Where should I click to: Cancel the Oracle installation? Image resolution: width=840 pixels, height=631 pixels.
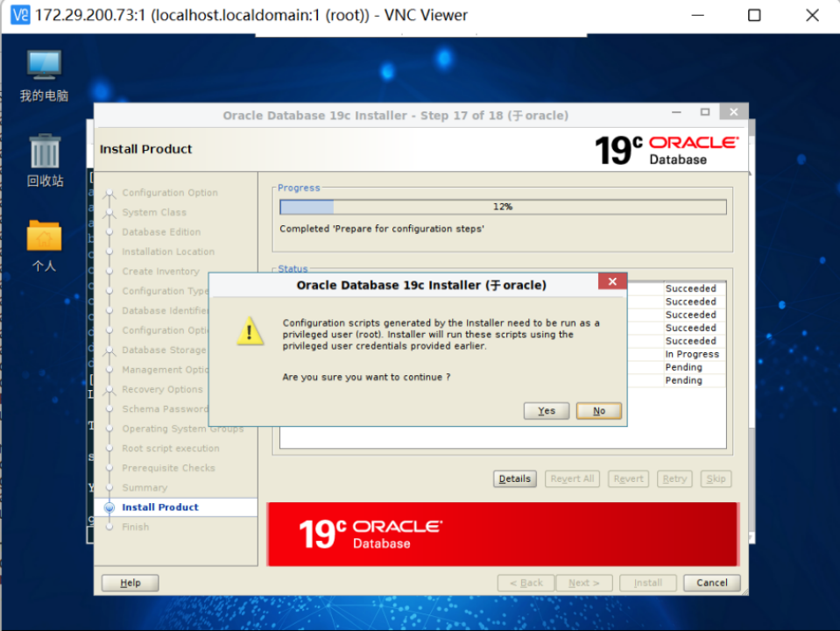pyautogui.click(x=711, y=582)
